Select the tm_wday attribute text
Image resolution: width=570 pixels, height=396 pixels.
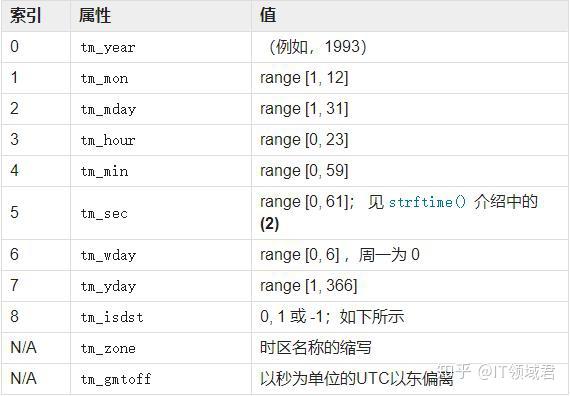click(108, 255)
